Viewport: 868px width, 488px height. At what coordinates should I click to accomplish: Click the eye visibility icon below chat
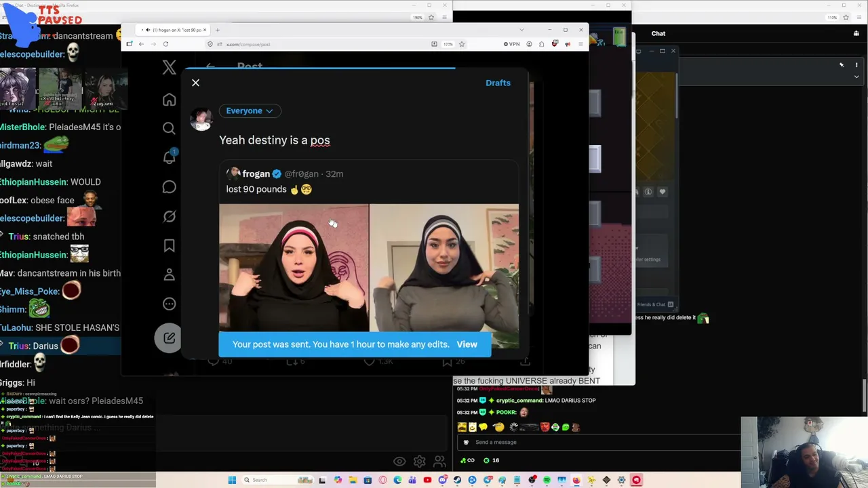pos(399,462)
